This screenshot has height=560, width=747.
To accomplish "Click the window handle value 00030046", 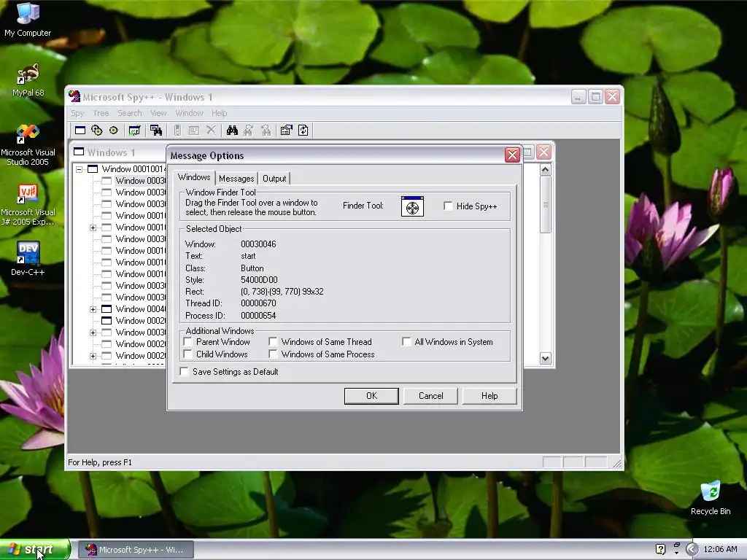I will click(258, 244).
